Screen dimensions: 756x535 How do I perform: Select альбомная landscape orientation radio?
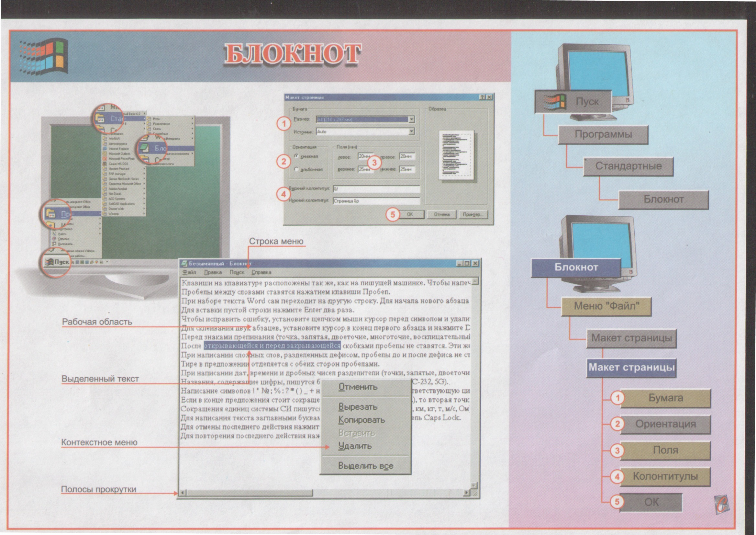pyautogui.click(x=296, y=169)
